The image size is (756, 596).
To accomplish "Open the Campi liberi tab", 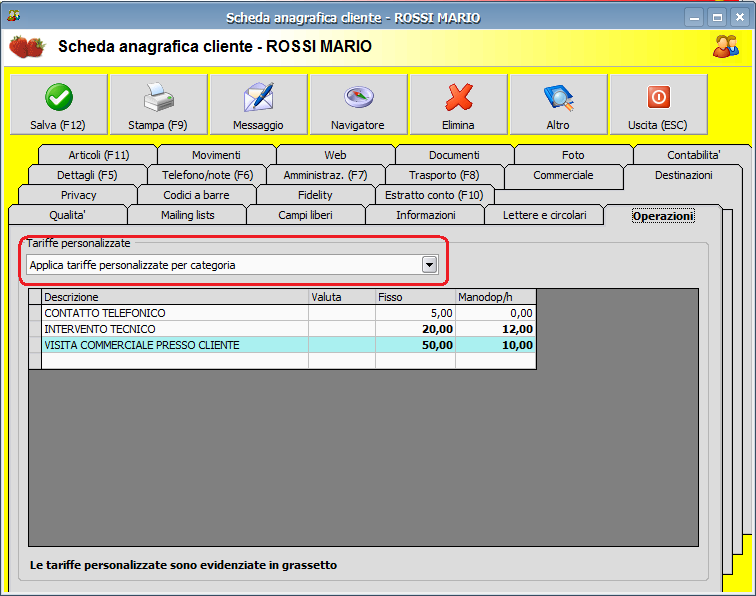I will [305, 215].
